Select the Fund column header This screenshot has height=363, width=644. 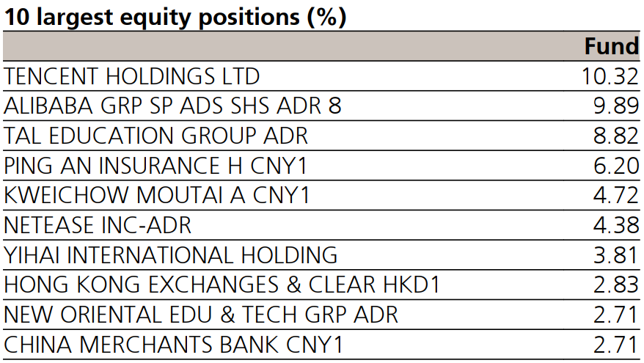pos(612,47)
